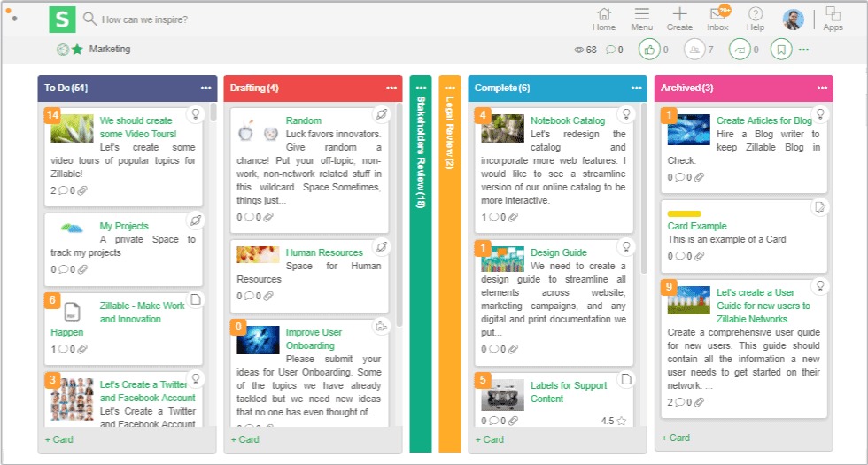The width and height of the screenshot is (868, 465).
Task: Add a card to Complete column
Action: [489, 439]
